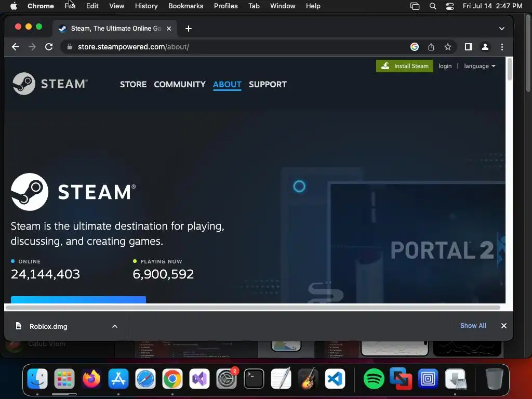The image size is (532, 399).
Task: Open Visual Studio Code from the Dock
Action: coord(335,379)
